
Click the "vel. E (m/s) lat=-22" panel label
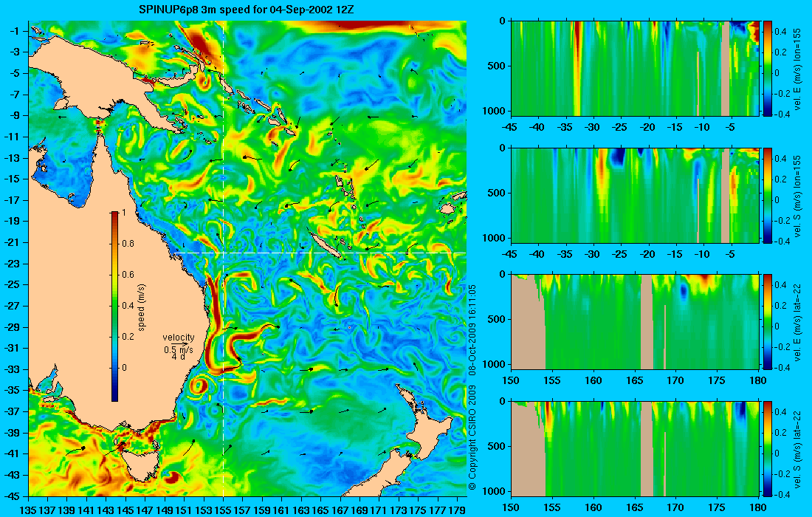pos(797,322)
